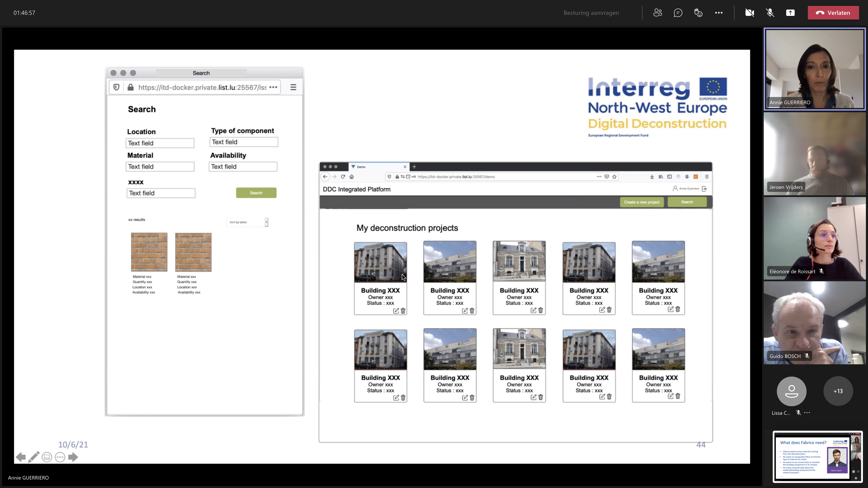Open the share content icon
868x488 pixels.
790,13
